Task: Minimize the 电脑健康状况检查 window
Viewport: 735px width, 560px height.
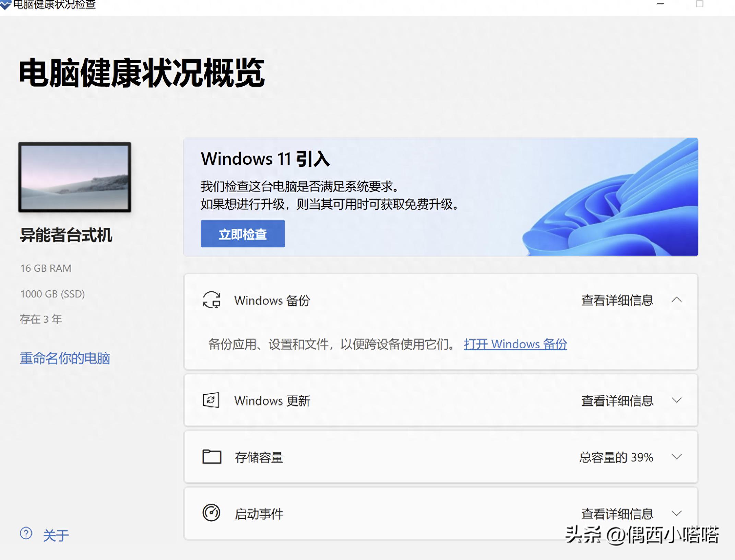Action: tap(660, 4)
